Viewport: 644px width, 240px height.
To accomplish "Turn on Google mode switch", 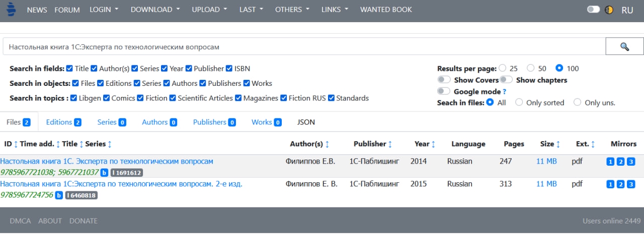I will tap(444, 91).
